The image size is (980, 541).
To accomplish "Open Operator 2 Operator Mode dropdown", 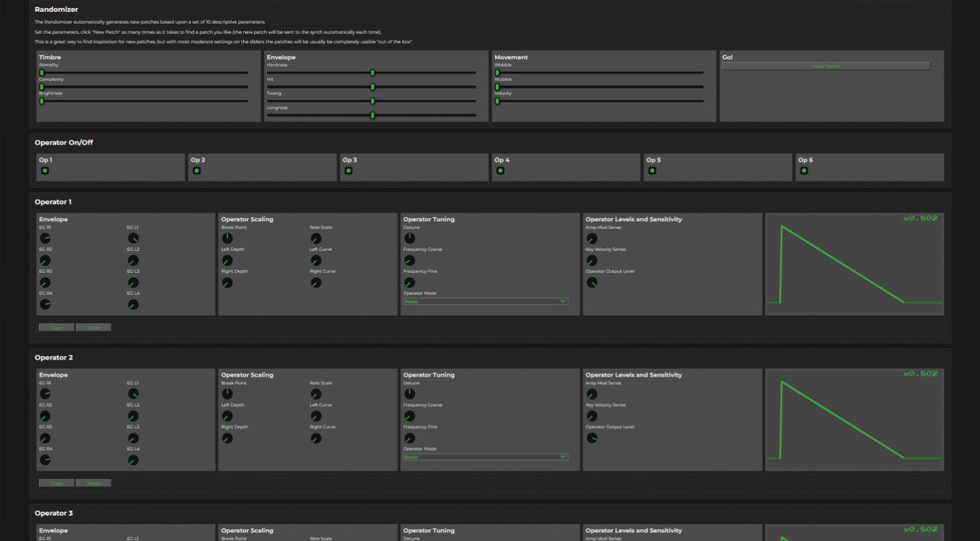I will (485, 457).
